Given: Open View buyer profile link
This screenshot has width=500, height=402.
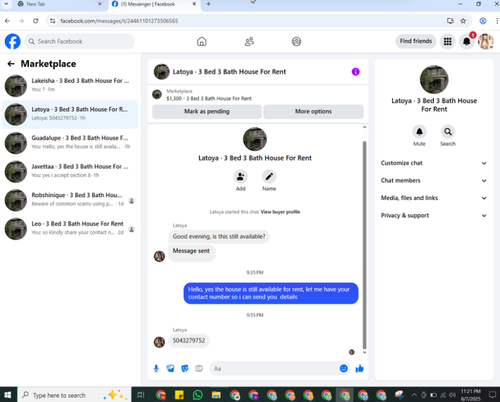Looking at the screenshot, I should (x=280, y=212).
